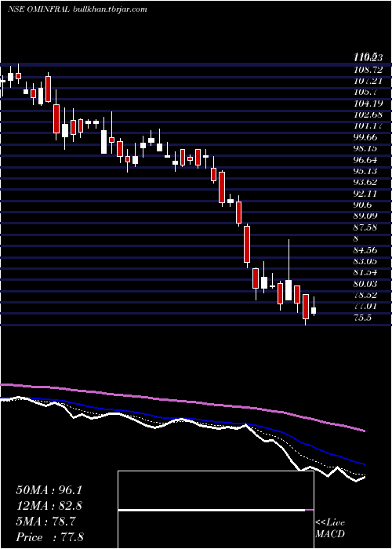Click the 12MA : 82.8 readout
This screenshot has height=549, width=392.
[x=49, y=506]
